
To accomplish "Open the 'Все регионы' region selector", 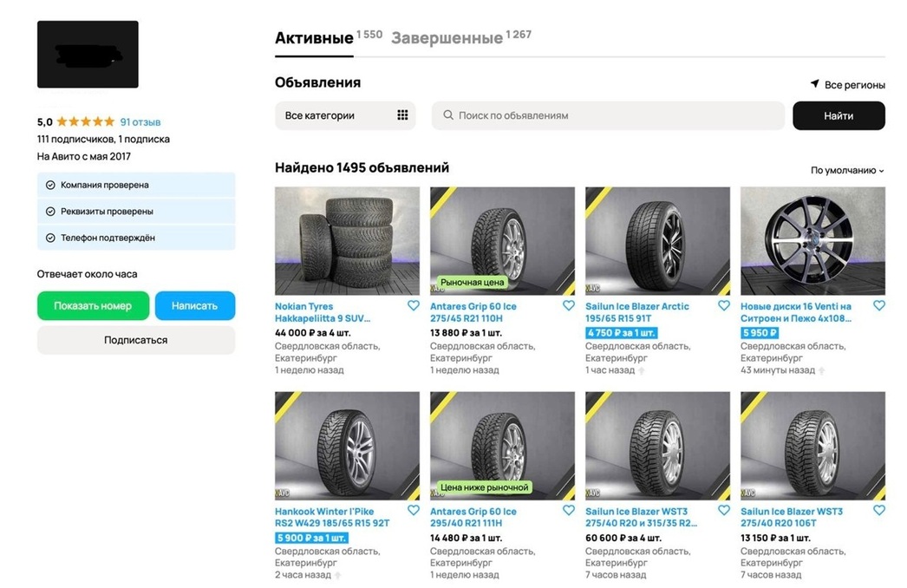I will pos(854,85).
